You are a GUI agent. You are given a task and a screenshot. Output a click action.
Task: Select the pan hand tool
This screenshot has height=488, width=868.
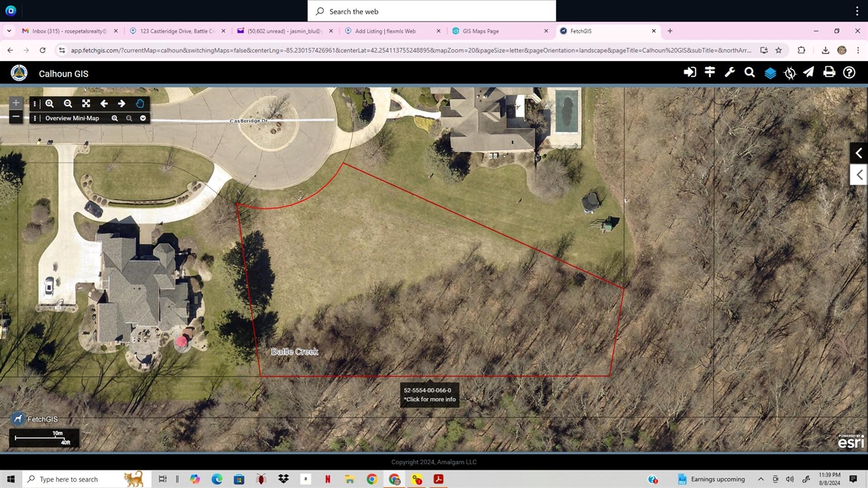[140, 103]
